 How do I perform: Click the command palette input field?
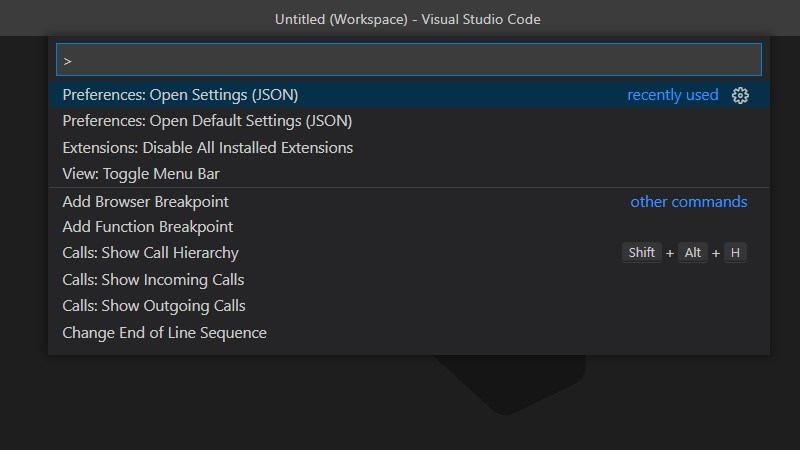pos(408,60)
